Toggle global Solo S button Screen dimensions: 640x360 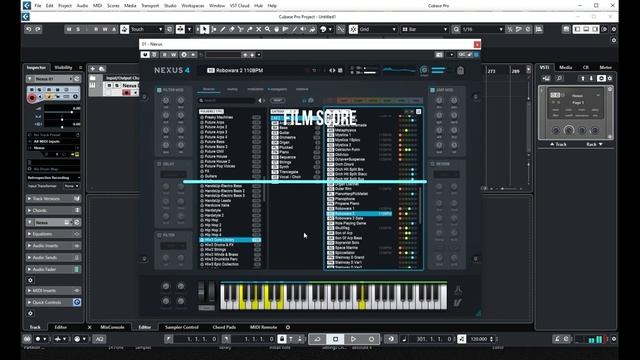coord(78,29)
